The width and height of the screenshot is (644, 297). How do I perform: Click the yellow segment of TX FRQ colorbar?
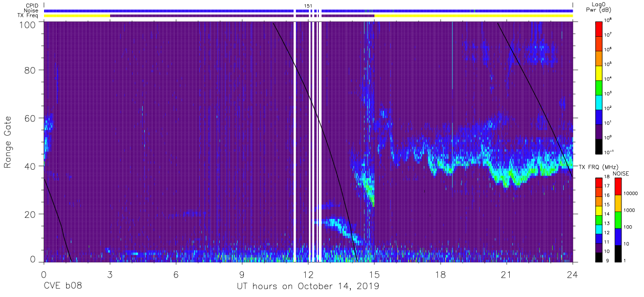599,210
